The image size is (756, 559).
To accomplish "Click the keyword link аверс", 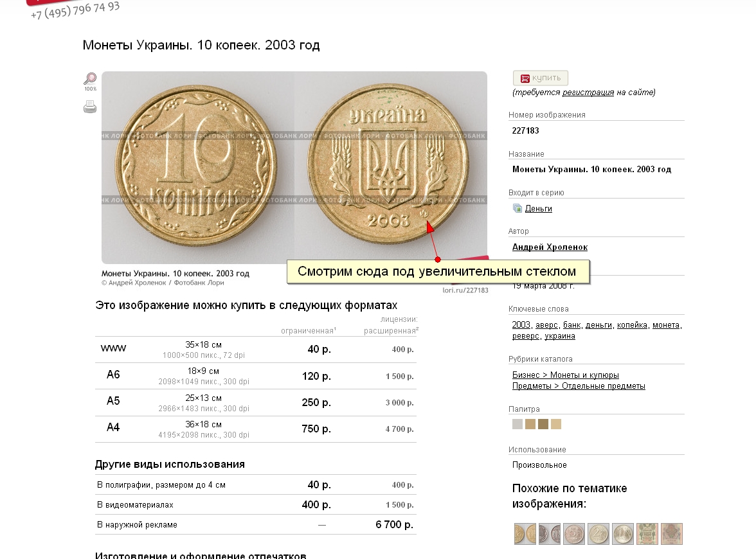I will tap(546, 325).
